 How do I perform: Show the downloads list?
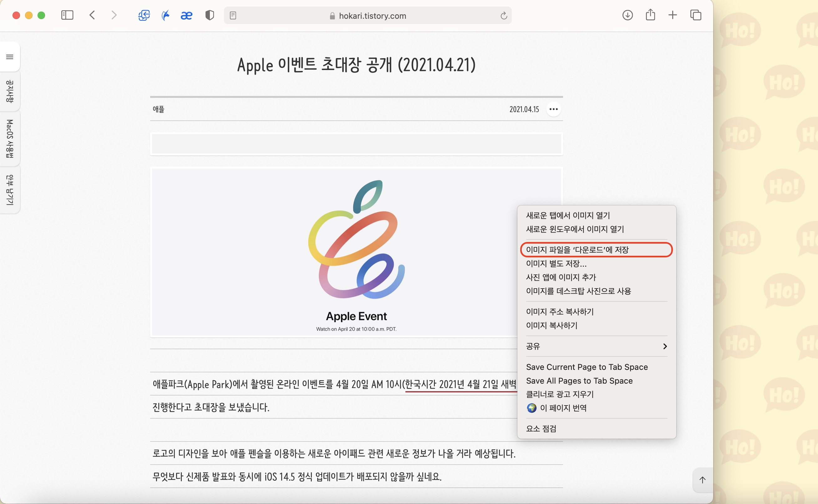[x=627, y=15]
